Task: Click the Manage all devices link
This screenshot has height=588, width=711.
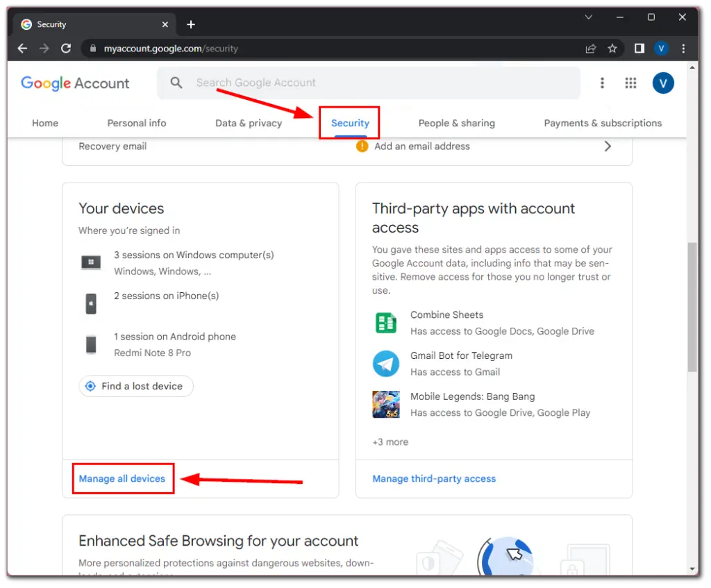Action: point(123,478)
